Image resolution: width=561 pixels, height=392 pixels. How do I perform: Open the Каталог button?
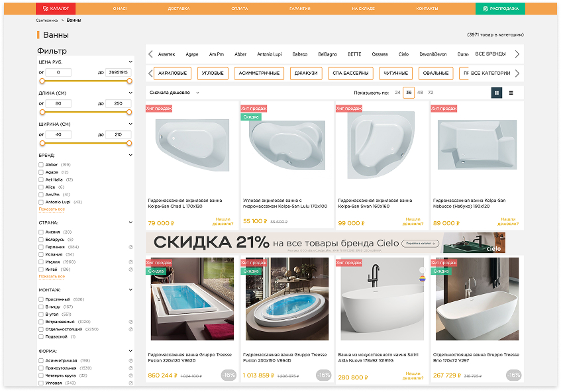click(x=56, y=9)
